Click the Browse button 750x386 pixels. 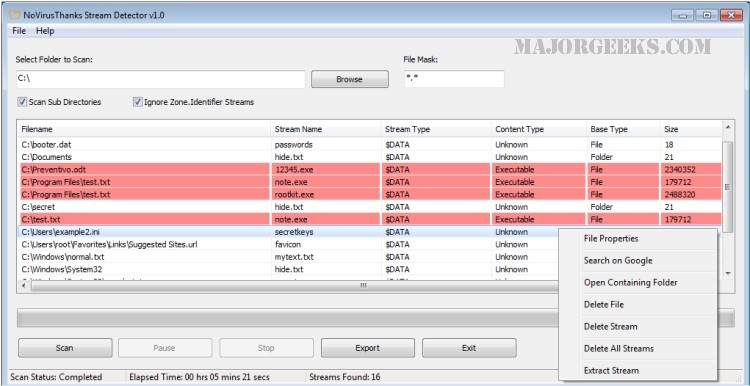(350, 79)
